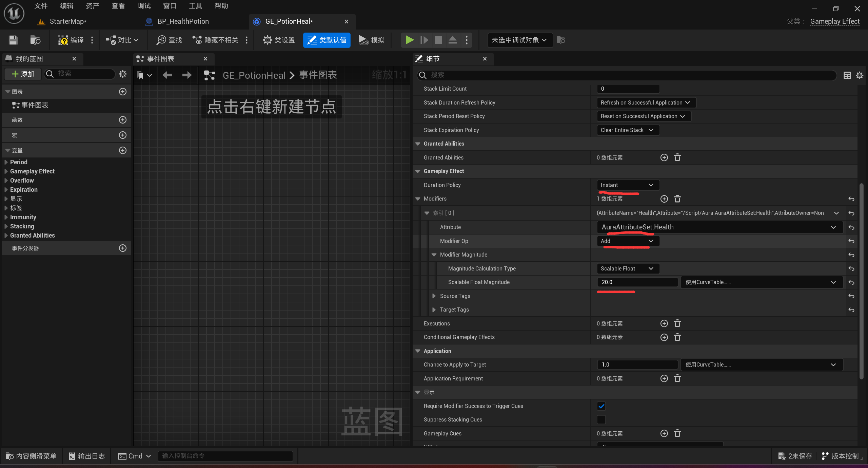The height and width of the screenshot is (468, 868).
Task: Save the blueprint with the floppy disk icon
Action: pos(13,40)
